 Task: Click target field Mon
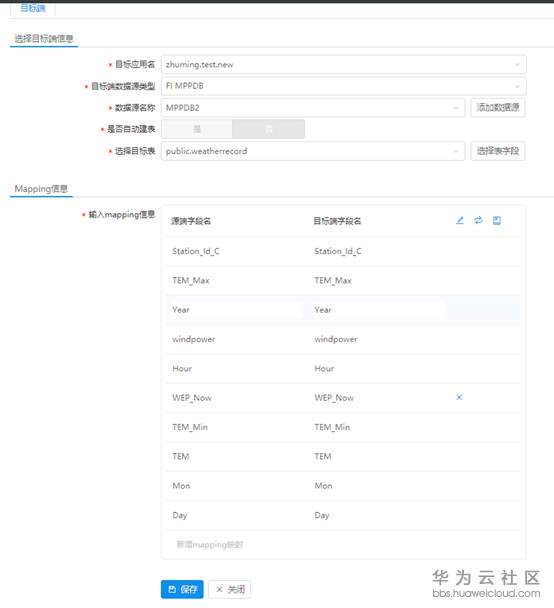point(323,486)
